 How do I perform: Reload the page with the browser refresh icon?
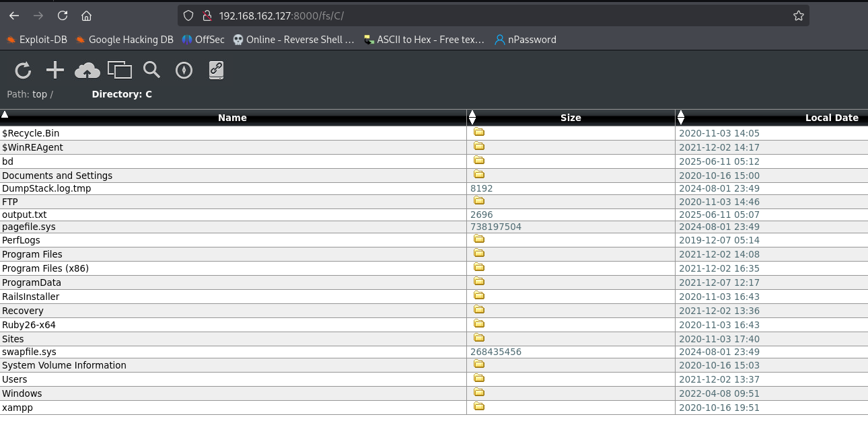point(62,15)
